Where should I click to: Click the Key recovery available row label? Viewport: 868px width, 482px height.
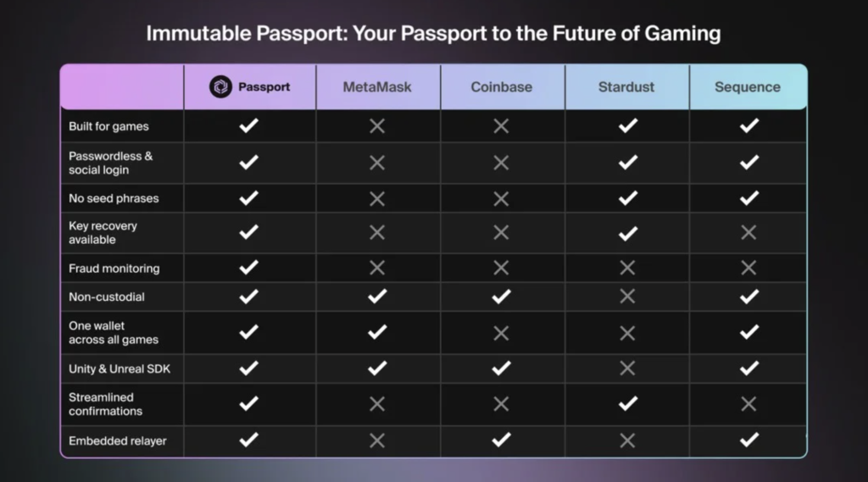pyautogui.click(x=103, y=232)
